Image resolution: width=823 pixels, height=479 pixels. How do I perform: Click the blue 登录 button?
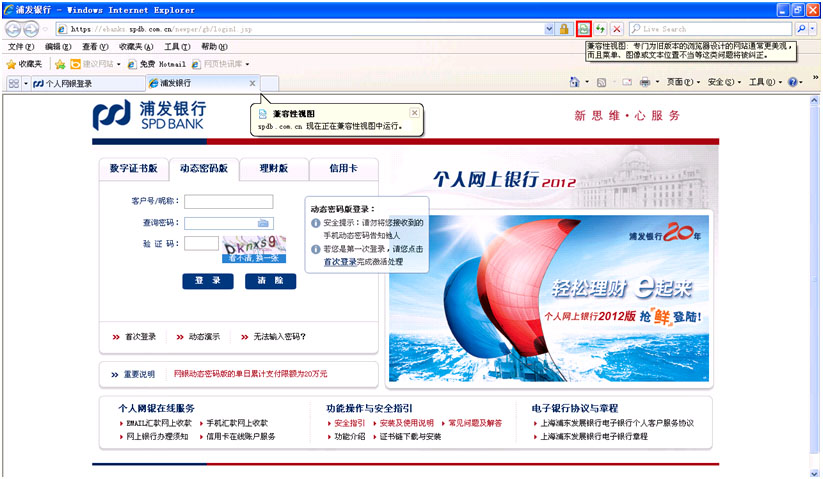207,281
